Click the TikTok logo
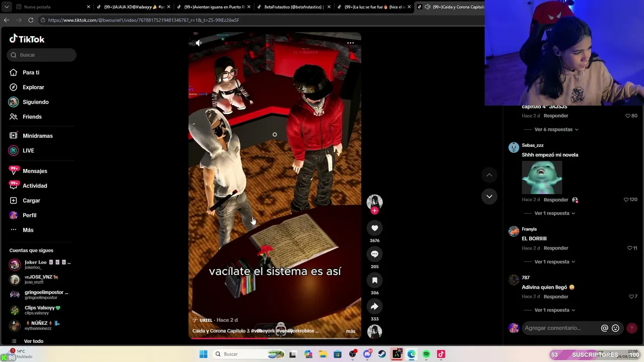The height and width of the screenshot is (362, 644). [27, 39]
